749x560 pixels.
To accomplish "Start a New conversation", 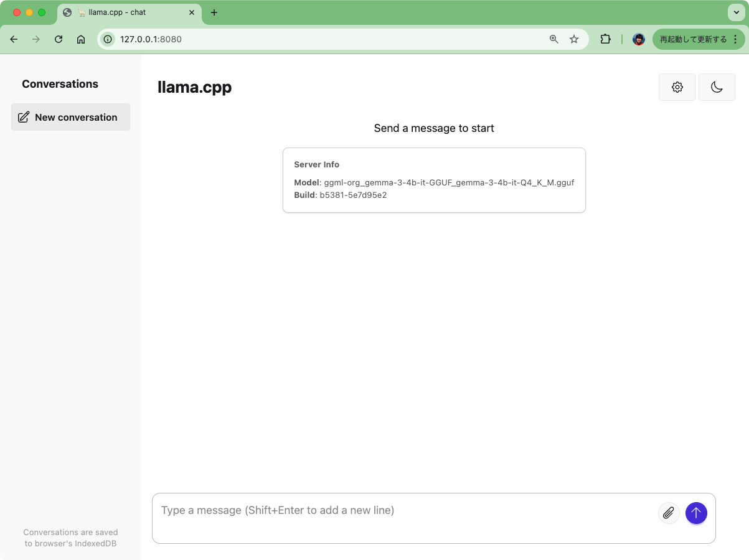I will (70, 117).
